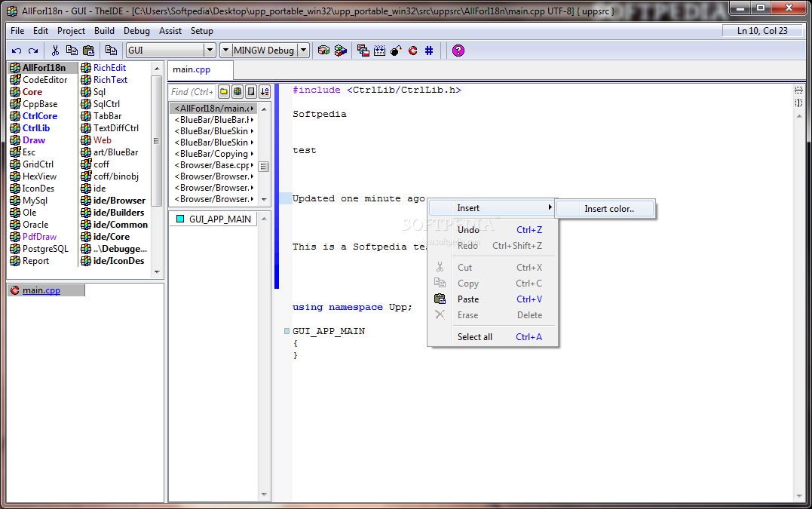Viewport: 812px width, 509px height.
Task: Click the Paste clipboard icon in context menu
Action: point(440,299)
